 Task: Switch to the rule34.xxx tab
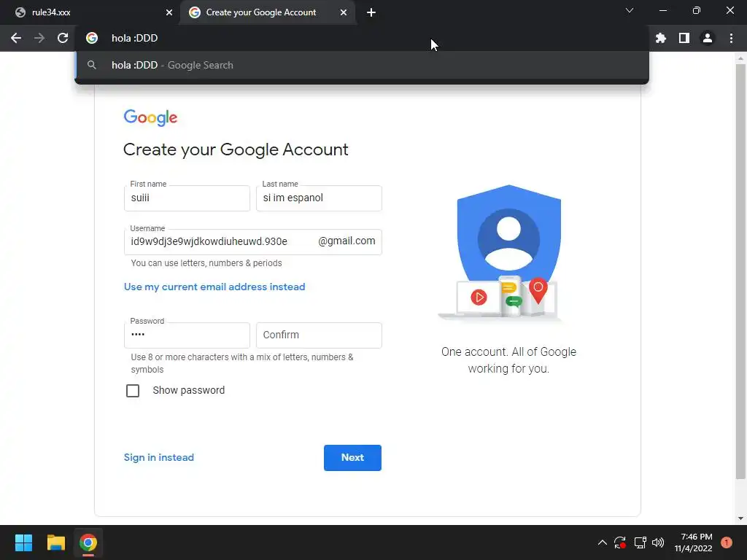pos(90,13)
